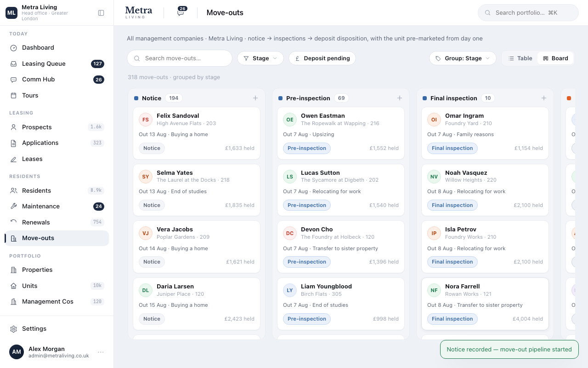Click Owen Eastman's OE avatar
The width and height of the screenshot is (588, 368).
point(290,120)
